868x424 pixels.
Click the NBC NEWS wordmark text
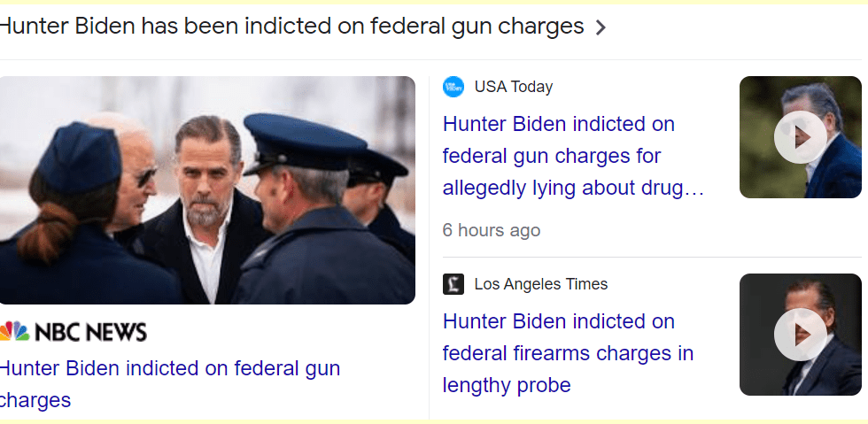[90, 332]
